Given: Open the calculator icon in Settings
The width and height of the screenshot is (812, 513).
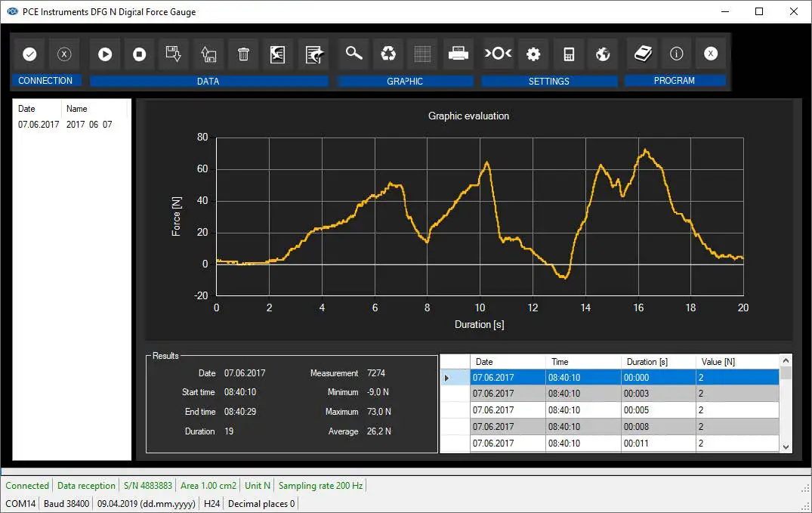Looking at the screenshot, I should (569, 54).
